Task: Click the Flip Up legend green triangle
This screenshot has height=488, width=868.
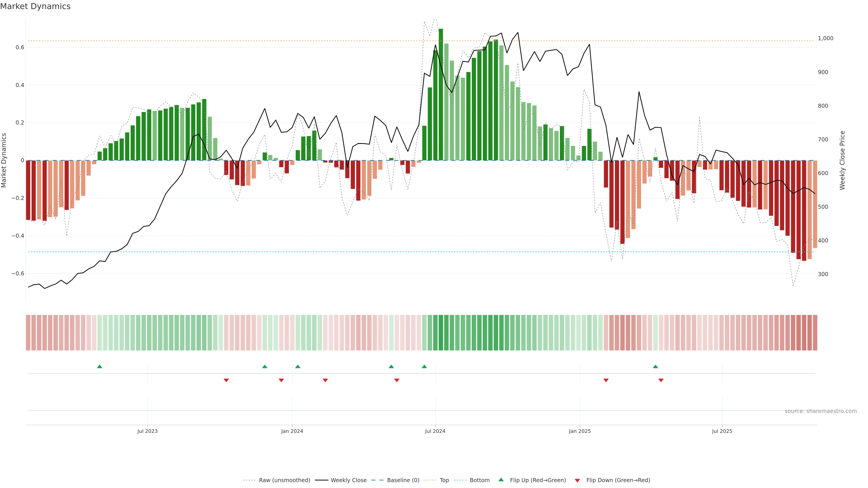Action: click(501, 480)
